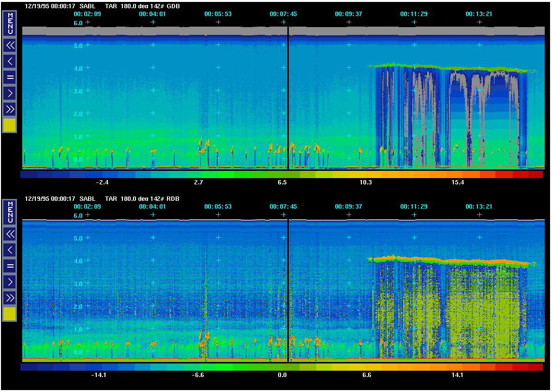Screen dimensions: 552x392
Task: Click the 00:07:45 time label in the top panel
Action: (x=283, y=14)
